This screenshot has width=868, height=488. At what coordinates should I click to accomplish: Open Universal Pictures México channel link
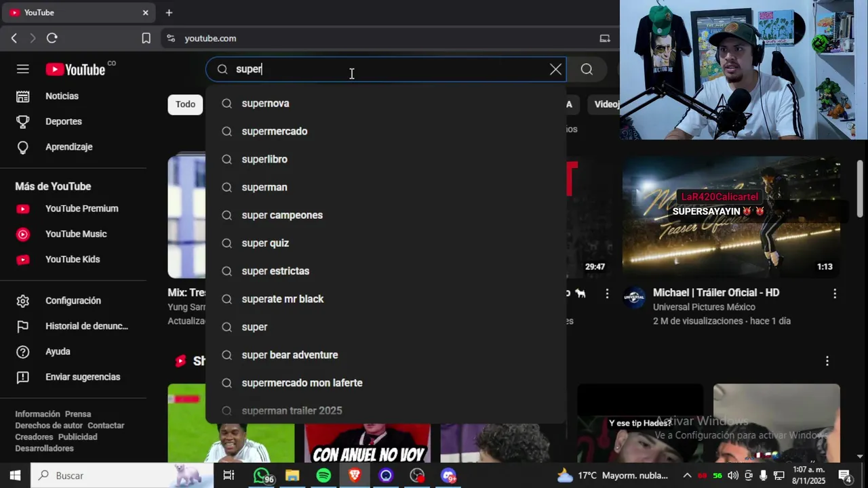[x=704, y=307]
